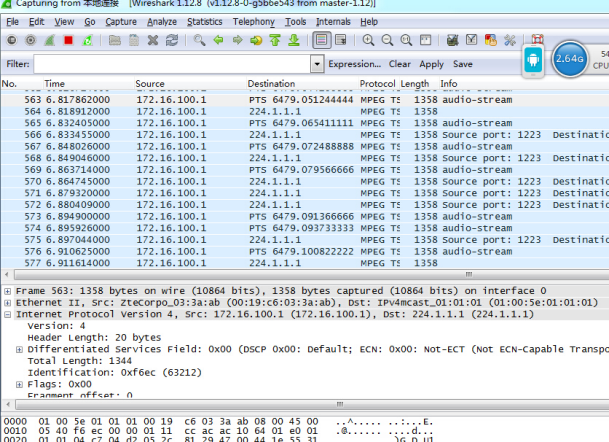
Task: Reset zoom to normal size icon
Action: tap(406, 40)
